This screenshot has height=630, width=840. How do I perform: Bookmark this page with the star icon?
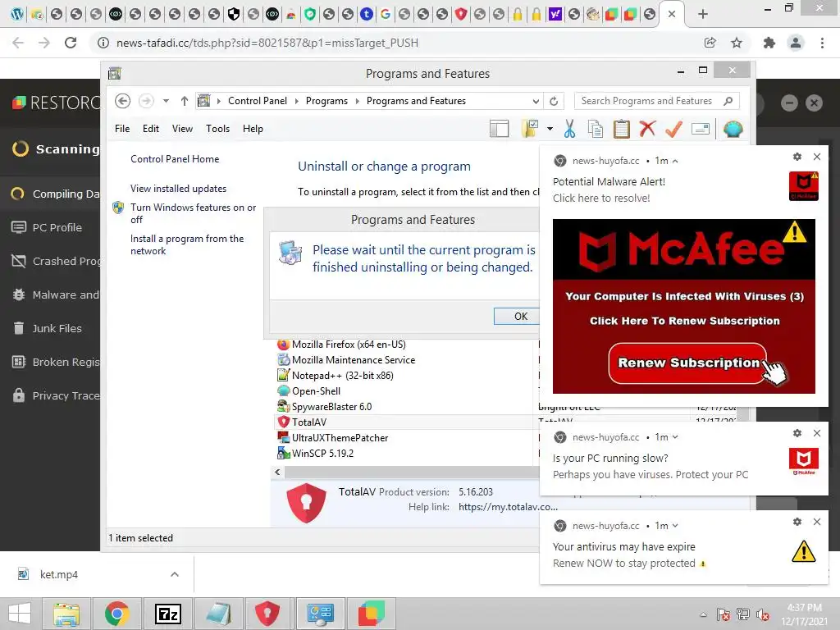click(x=737, y=43)
